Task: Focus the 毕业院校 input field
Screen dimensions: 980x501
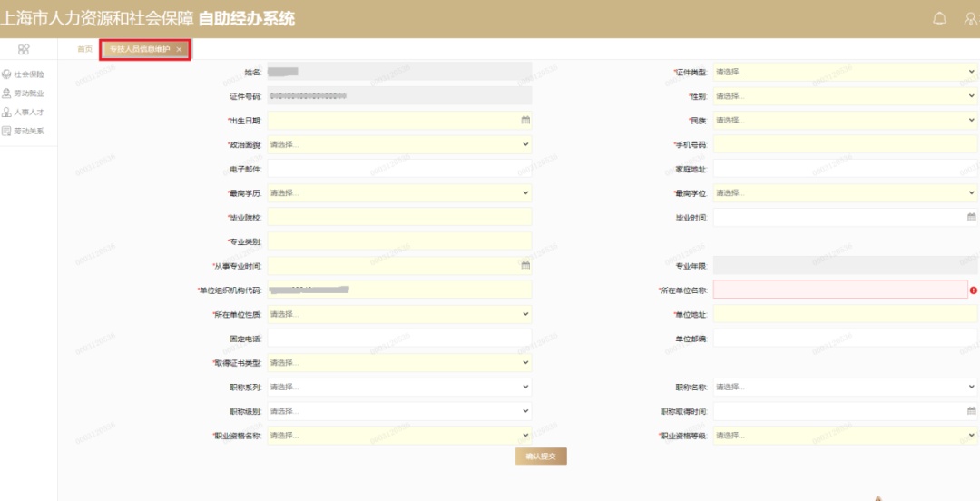Action: (x=399, y=217)
